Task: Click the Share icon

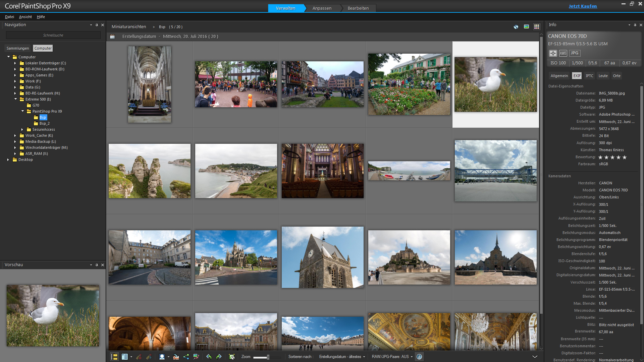Action: click(186, 357)
